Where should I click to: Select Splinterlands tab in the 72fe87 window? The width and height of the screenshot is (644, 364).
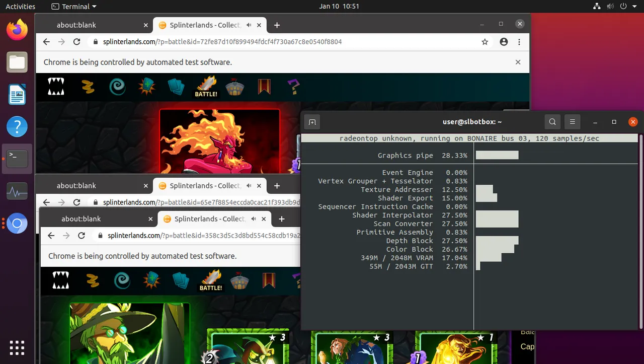coord(206,25)
